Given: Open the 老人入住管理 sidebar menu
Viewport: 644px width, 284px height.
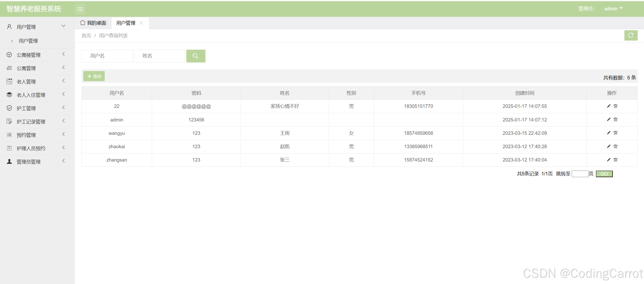Looking at the screenshot, I should pyautogui.click(x=37, y=95).
